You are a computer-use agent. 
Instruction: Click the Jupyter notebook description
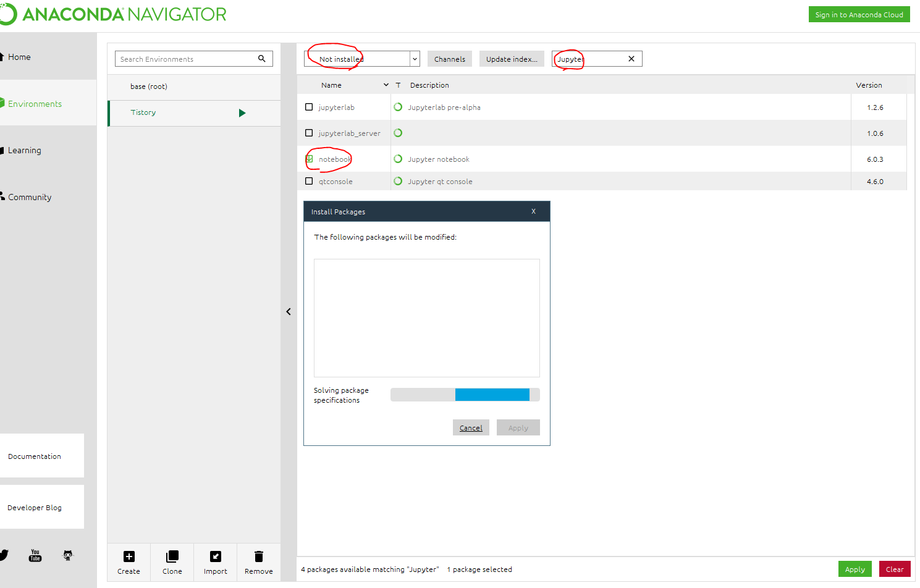(439, 159)
